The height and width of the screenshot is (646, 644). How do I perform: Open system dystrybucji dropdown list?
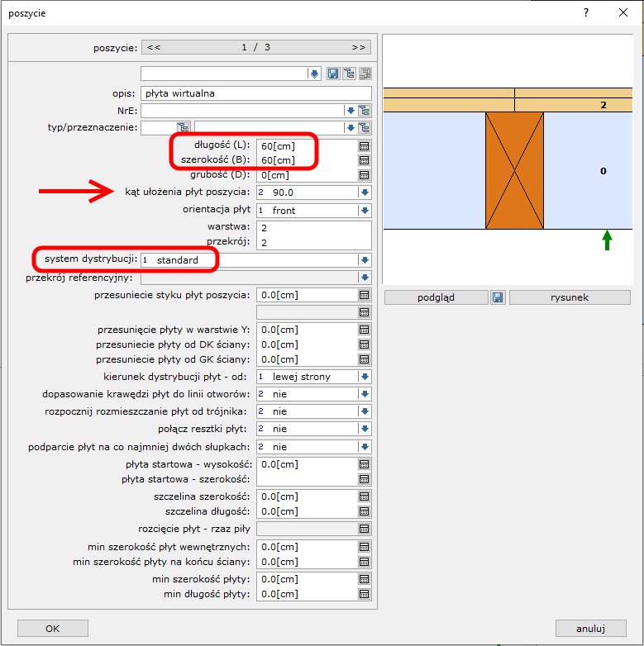tap(364, 259)
